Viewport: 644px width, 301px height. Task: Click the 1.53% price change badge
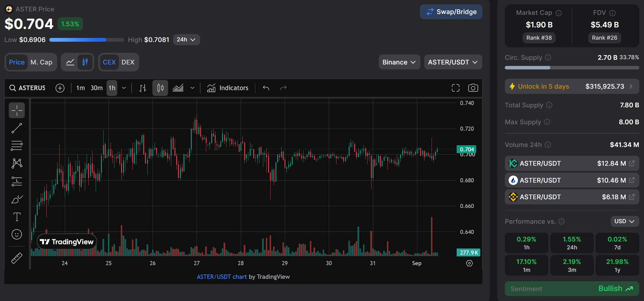point(70,24)
